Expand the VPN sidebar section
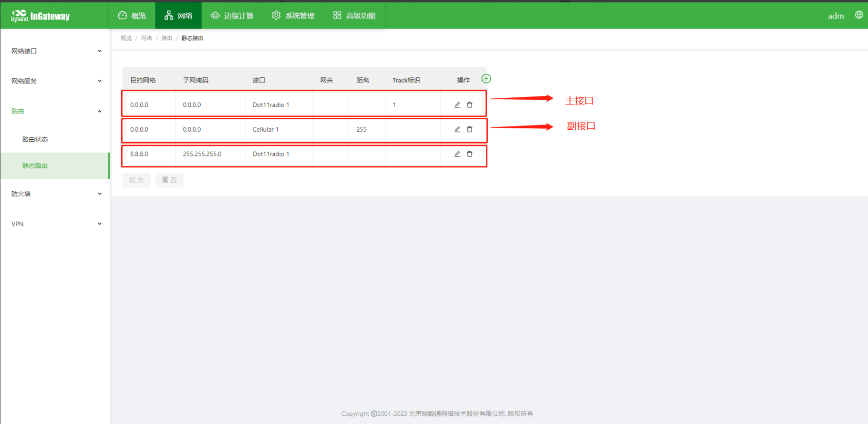Image resolution: width=868 pixels, height=424 pixels. pyautogui.click(x=55, y=224)
